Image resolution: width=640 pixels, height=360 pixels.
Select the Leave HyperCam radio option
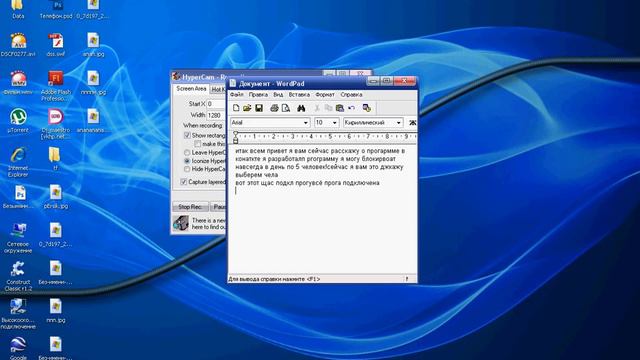[x=187, y=153]
